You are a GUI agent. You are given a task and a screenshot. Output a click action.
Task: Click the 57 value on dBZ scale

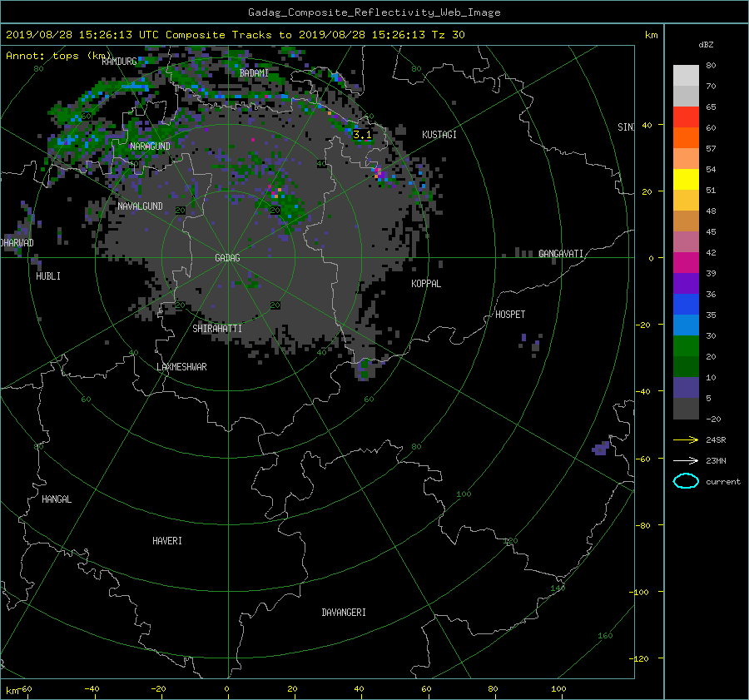click(711, 149)
